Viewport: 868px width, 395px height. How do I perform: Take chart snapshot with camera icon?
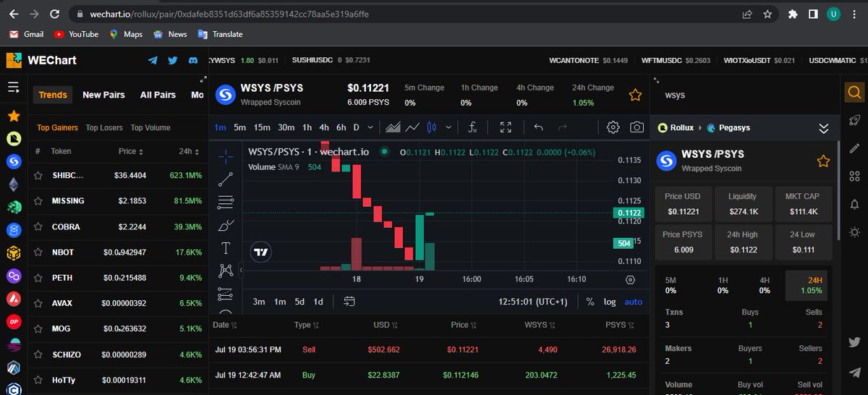(x=637, y=127)
